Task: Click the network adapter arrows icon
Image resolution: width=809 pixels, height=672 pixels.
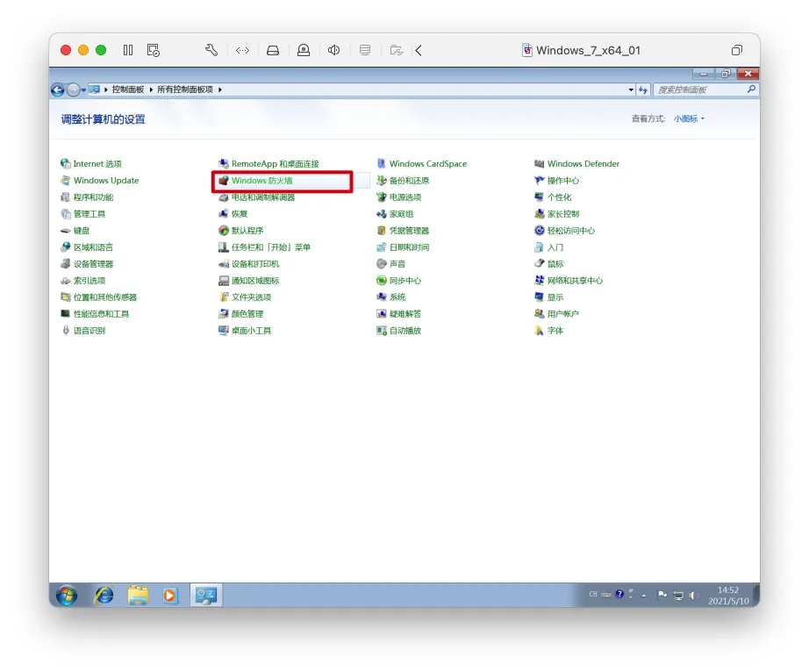Action: pyautogui.click(x=242, y=50)
